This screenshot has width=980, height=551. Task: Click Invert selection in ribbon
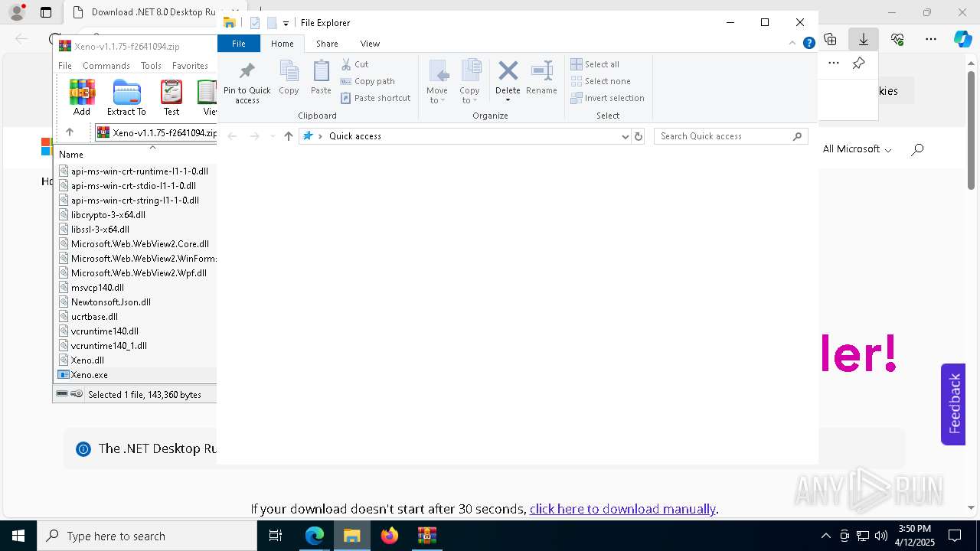[607, 98]
